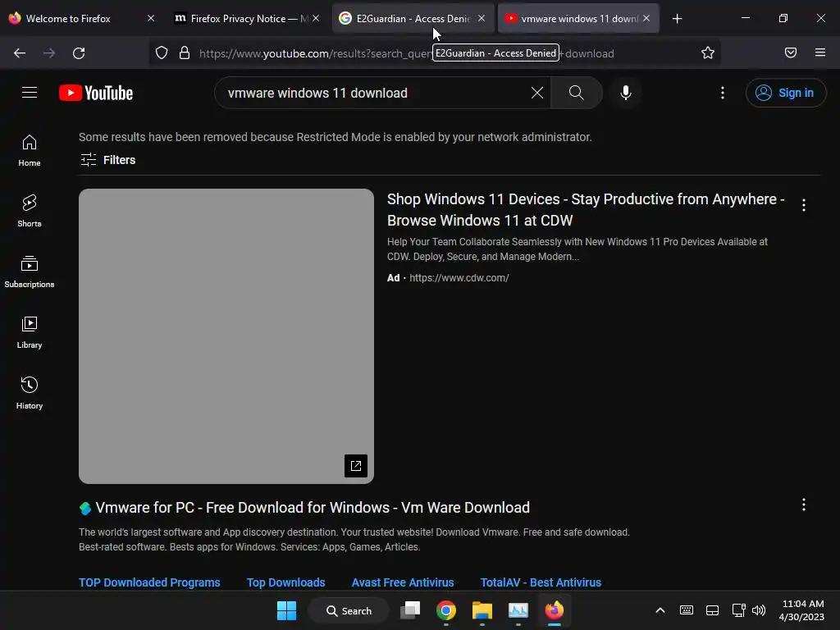
Task: Launch Chrome from the taskbar
Action: pos(446,610)
